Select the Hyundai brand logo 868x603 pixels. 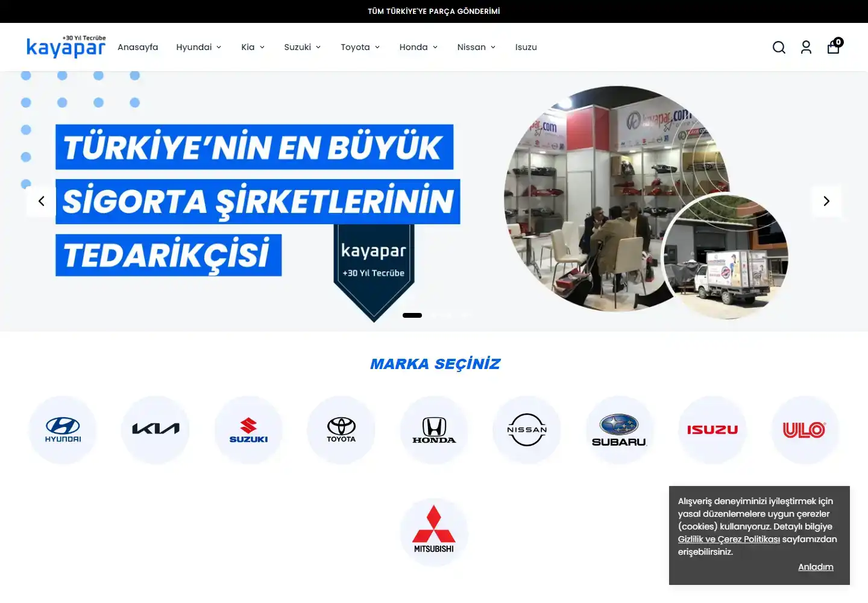[x=63, y=430]
